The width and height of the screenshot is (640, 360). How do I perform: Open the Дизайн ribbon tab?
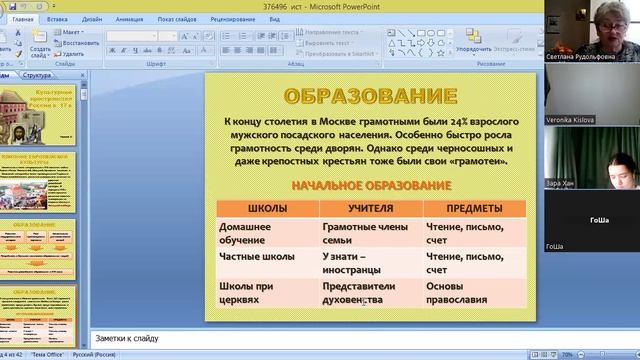point(92,19)
